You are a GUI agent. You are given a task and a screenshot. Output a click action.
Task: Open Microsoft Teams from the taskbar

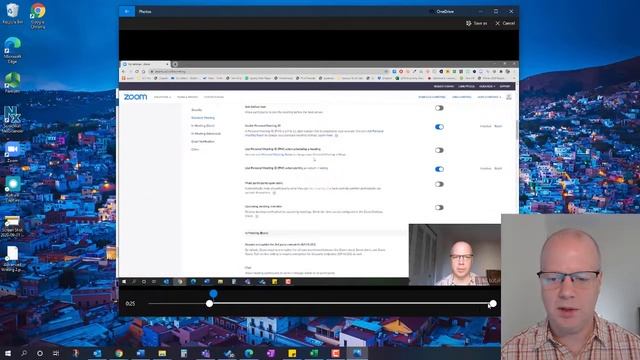click(x=205, y=353)
